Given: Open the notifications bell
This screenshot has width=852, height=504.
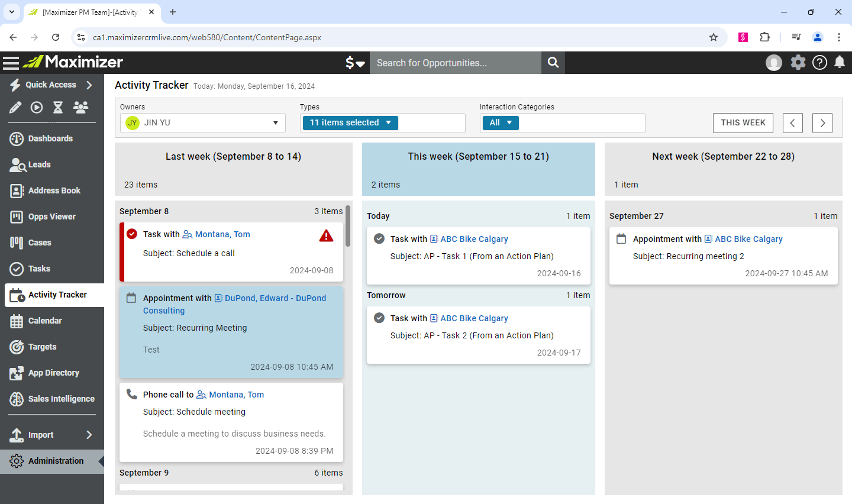Looking at the screenshot, I should click(x=840, y=62).
